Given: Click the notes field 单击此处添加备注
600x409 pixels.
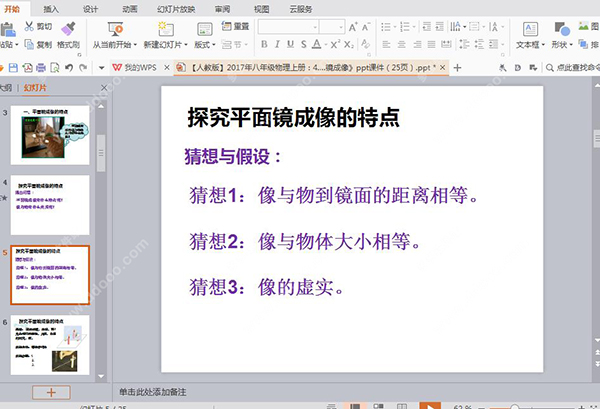Looking at the screenshot, I should [x=153, y=392].
